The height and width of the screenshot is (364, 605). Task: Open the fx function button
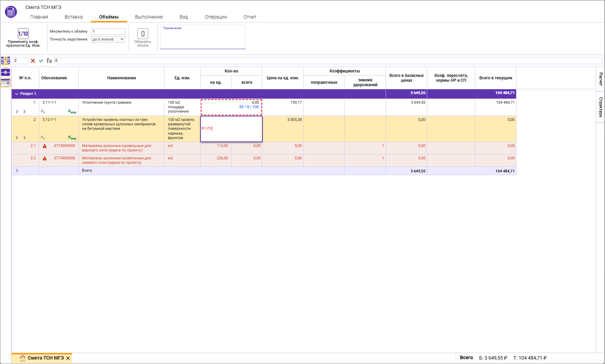[x=49, y=61]
